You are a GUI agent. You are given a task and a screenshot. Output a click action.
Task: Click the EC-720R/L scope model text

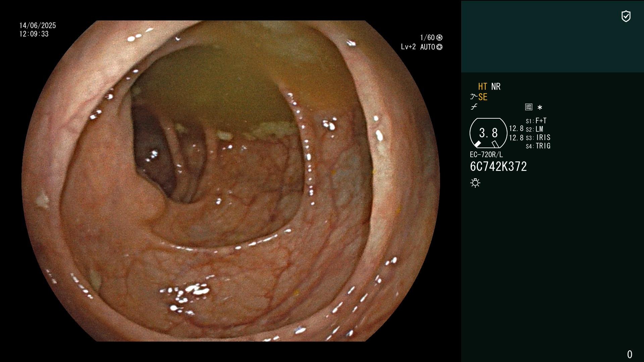pyautogui.click(x=486, y=155)
